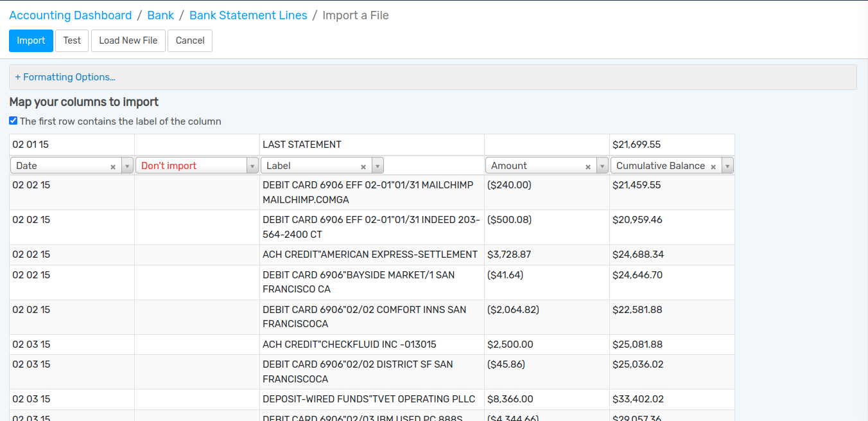Select the MAILCHIMP debit card row label

(x=367, y=192)
